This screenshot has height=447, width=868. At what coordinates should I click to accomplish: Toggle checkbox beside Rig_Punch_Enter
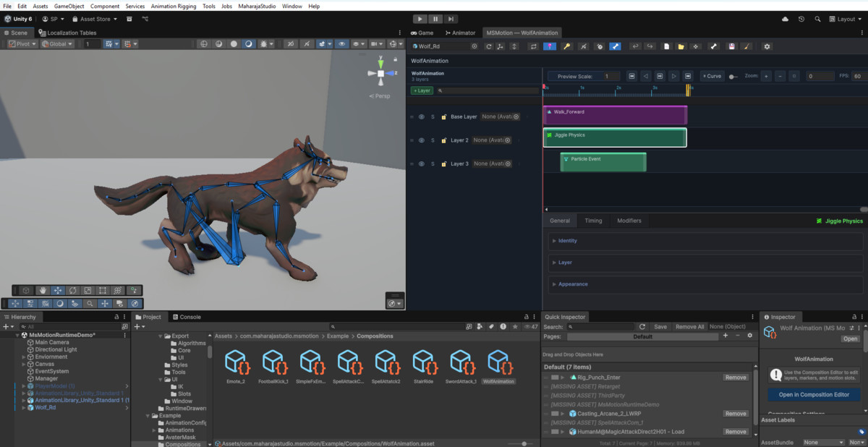pyautogui.click(x=554, y=378)
